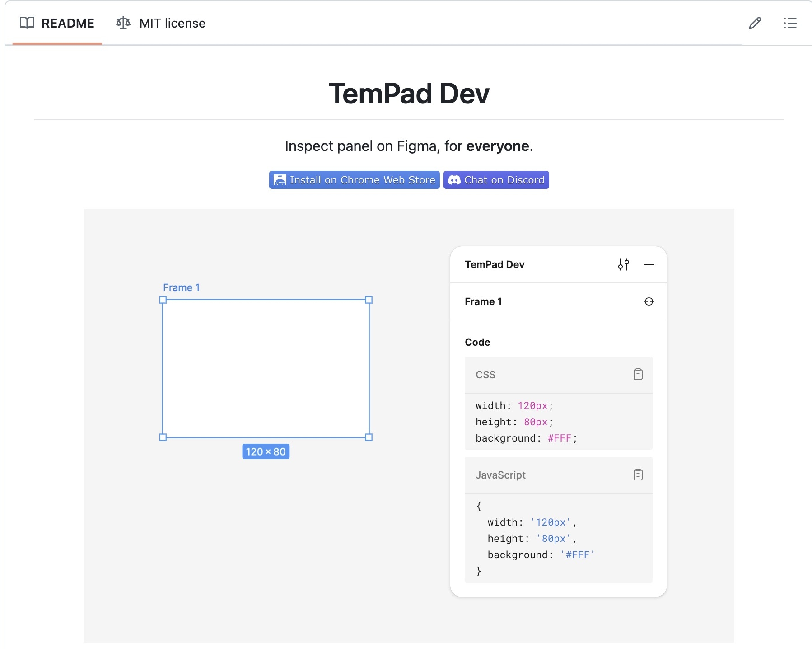Open TemPad Dev preferences sliders icon
This screenshot has width=812, height=649.
click(624, 264)
